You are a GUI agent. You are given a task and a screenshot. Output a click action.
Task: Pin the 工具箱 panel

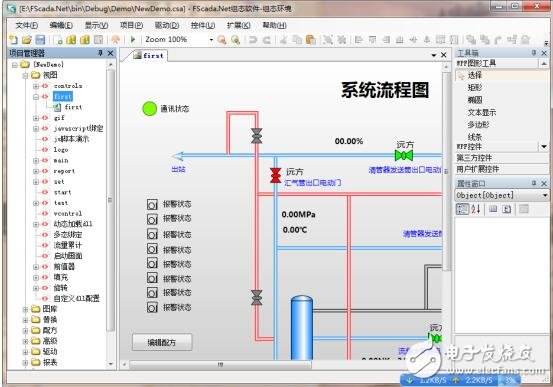(534, 53)
